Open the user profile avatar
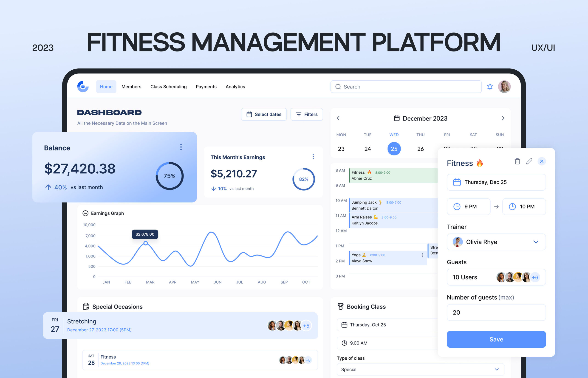Image resolution: width=588 pixels, height=378 pixels. click(504, 87)
